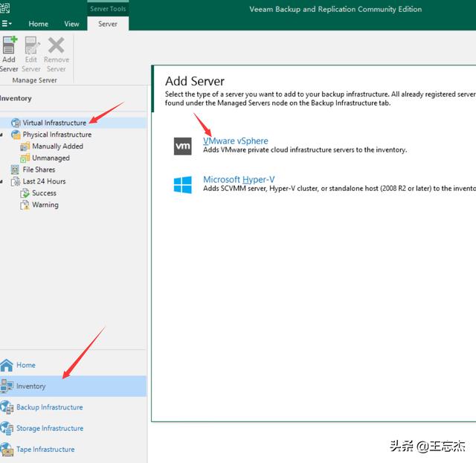
Task: Select Virtual Infrastructure tree node
Action: tap(54, 123)
